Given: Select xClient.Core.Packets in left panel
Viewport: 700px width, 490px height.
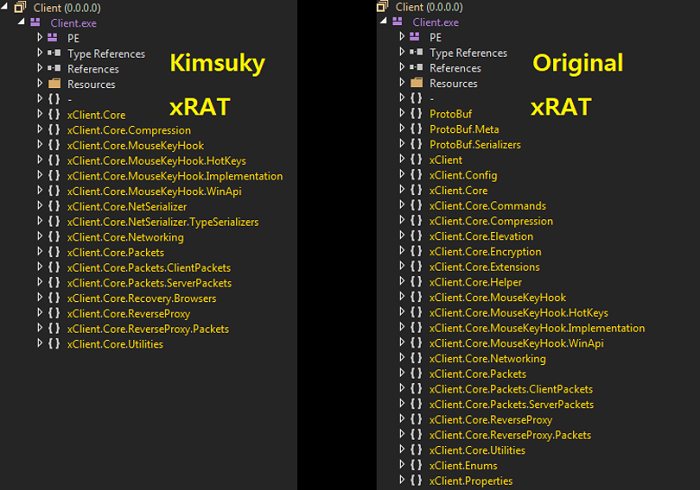Looking at the screenshot, I should point(116,252).
